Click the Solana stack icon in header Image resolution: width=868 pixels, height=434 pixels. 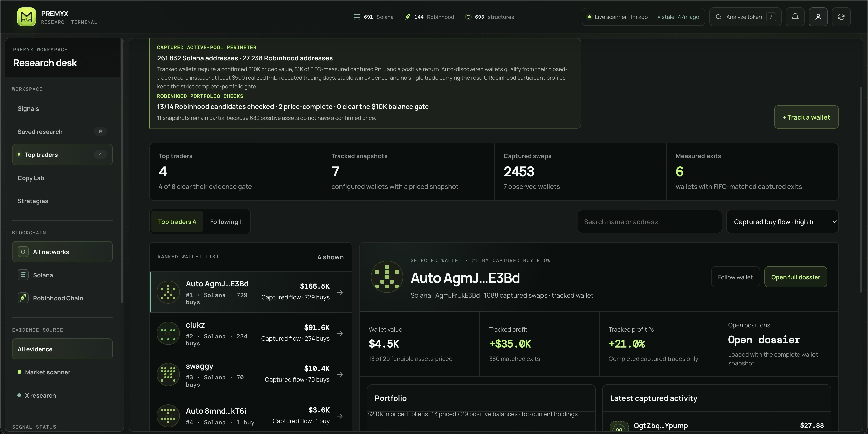point(357,17)
